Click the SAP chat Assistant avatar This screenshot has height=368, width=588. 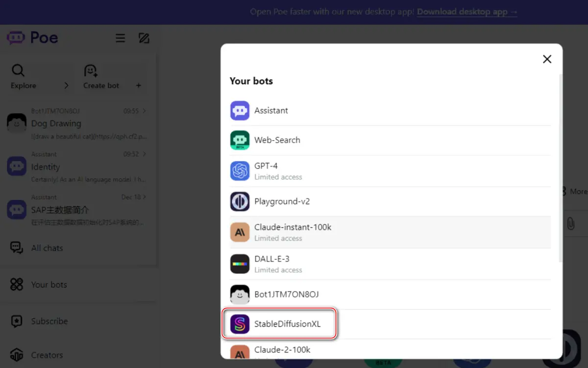click(17, 210)
